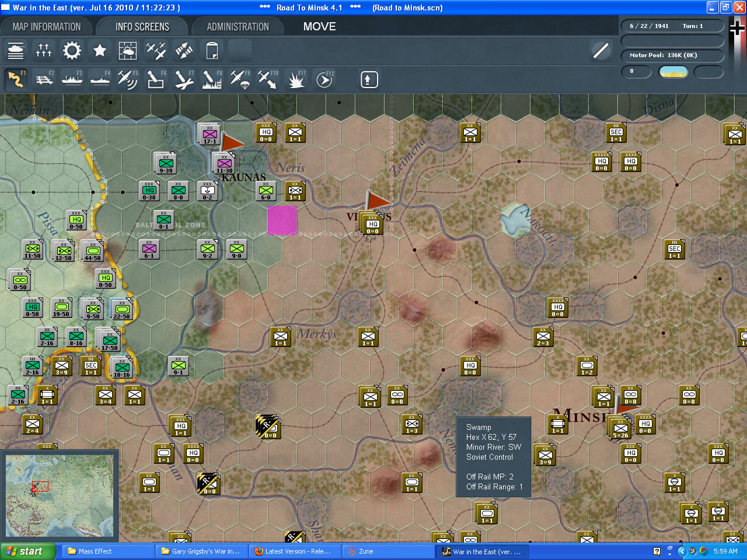Screen dimensions: 747x560
Task: Click the F12 end turn arrow icon
Action: pos(324,79)
